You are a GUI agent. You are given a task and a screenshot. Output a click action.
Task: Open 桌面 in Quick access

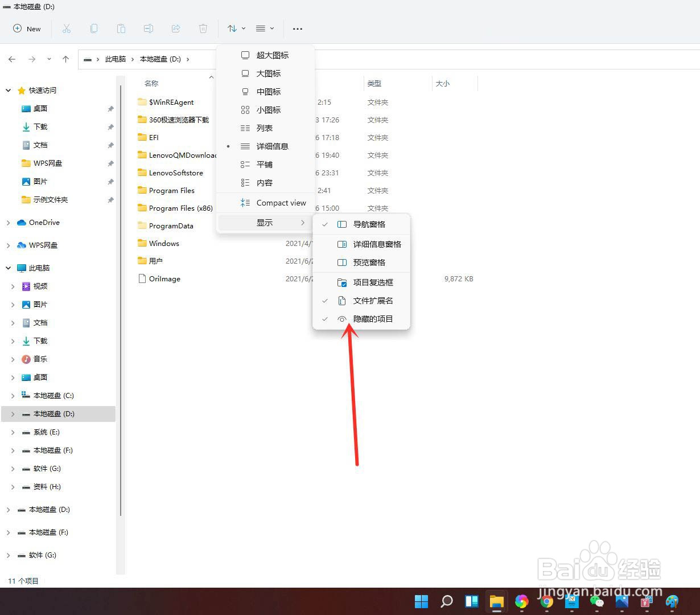(34, 109)
